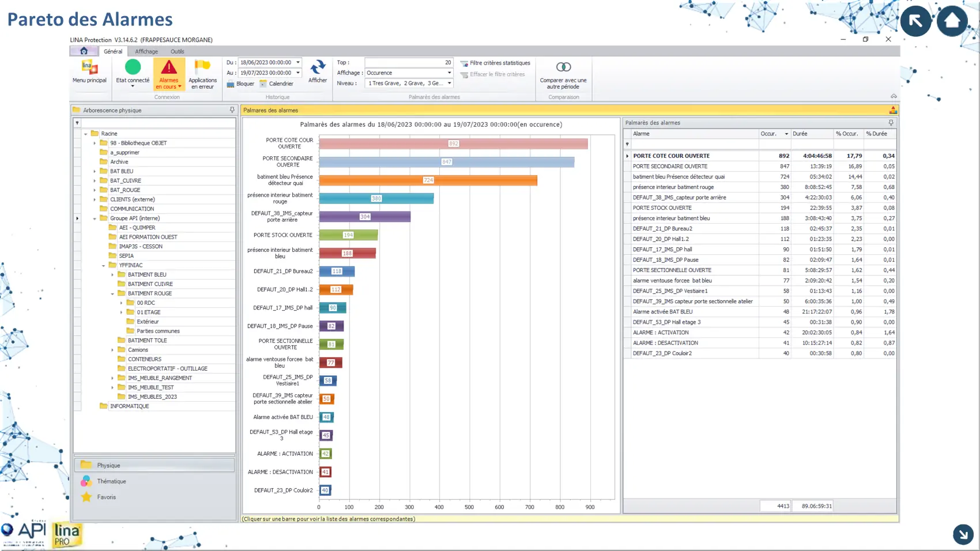Switch to the Affichage ribbon tab
Screen dimensions: 980x551
click(146, 51)
